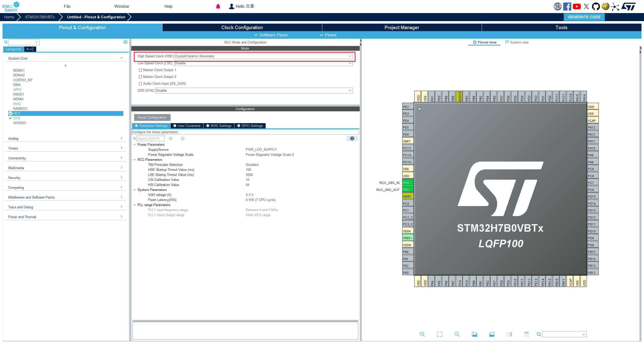Open the High Speed Clock (HSE) dropdown

350,56
